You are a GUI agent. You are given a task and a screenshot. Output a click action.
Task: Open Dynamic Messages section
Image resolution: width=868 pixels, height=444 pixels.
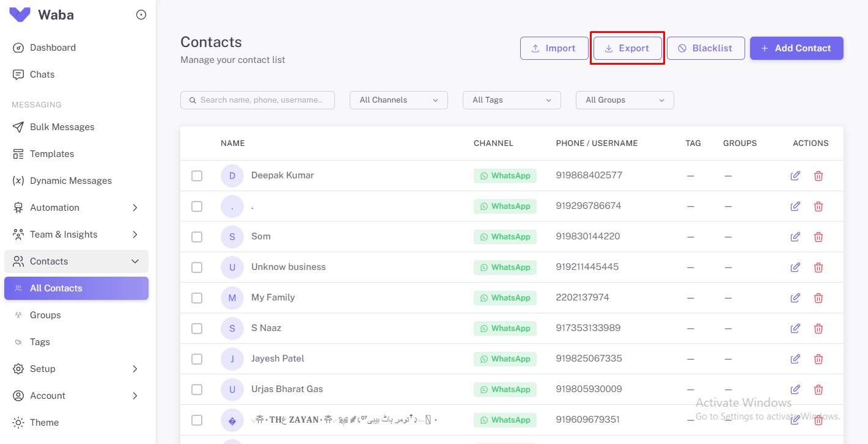[71, 180]
